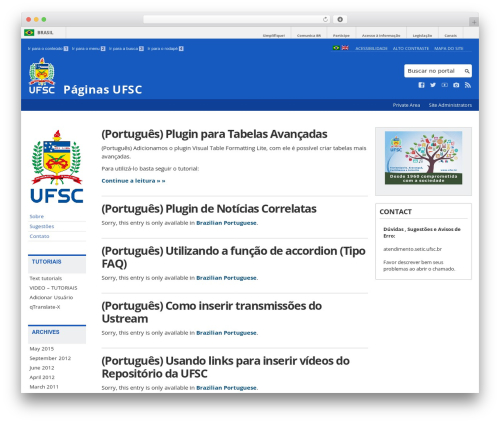Click Páginas UFSC site title
Screen dimensions: 500x423
[x=103, y=90]
